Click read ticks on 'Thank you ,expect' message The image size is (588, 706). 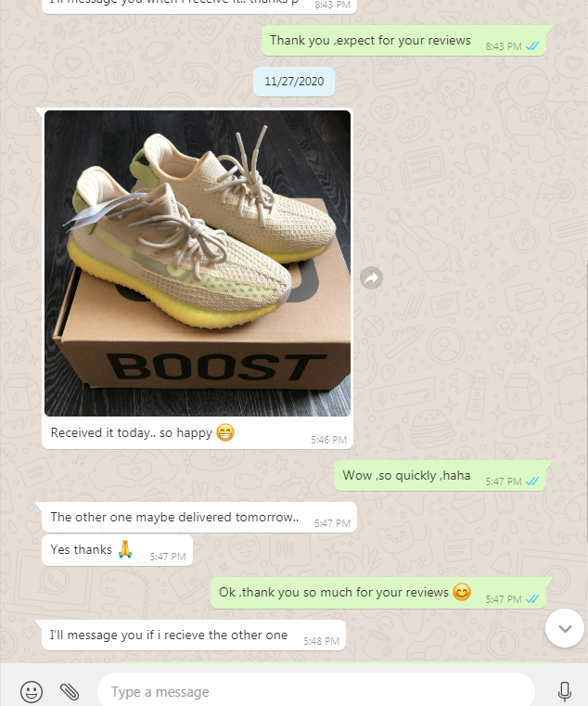[532, 46]
